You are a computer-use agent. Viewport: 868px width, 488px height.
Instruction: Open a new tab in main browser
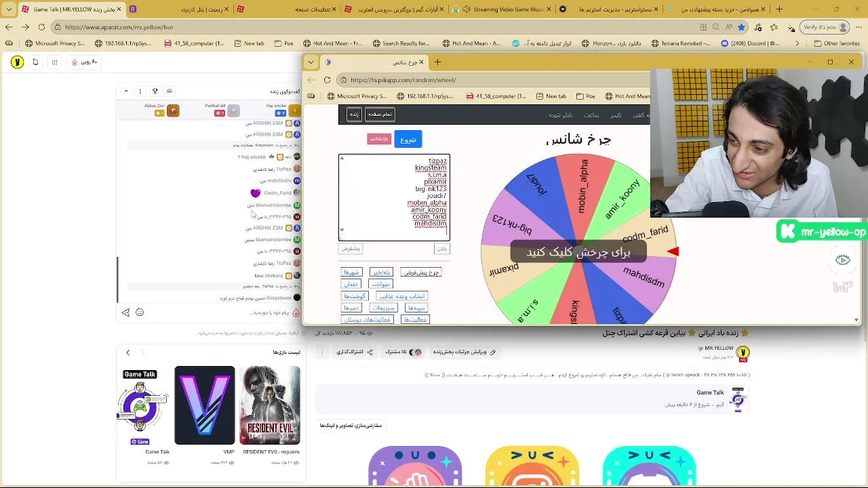pos(779,9)
